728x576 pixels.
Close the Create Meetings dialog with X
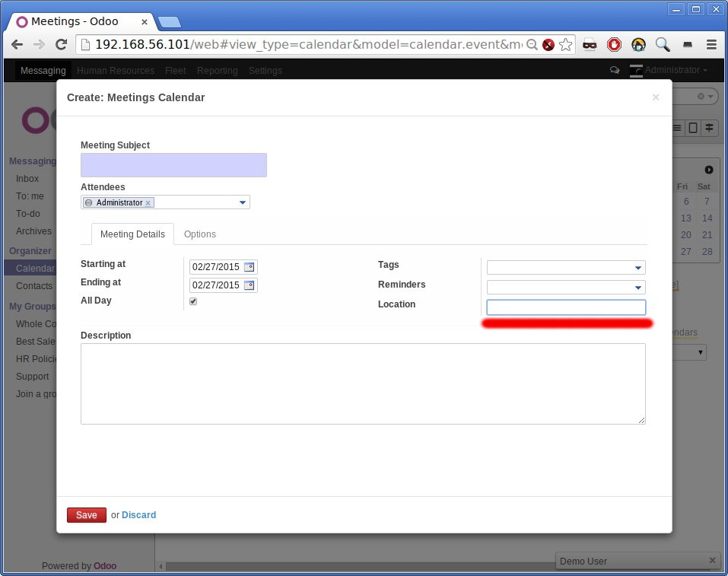(656, 97)
